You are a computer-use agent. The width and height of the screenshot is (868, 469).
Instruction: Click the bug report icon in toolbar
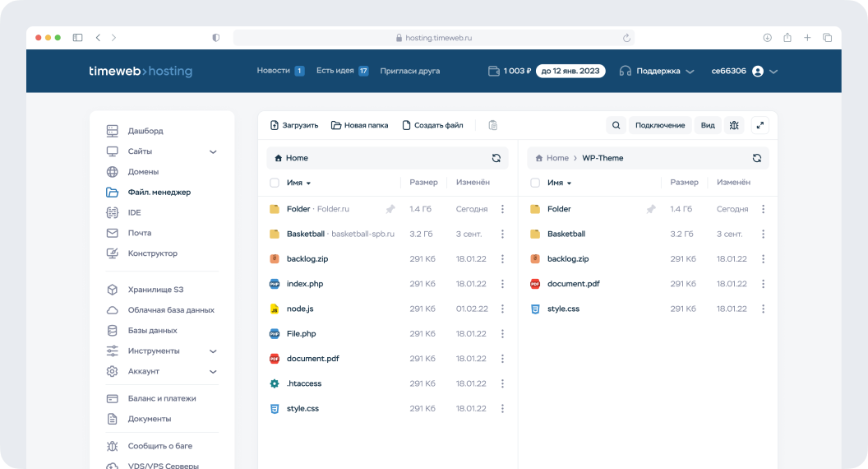734,125
